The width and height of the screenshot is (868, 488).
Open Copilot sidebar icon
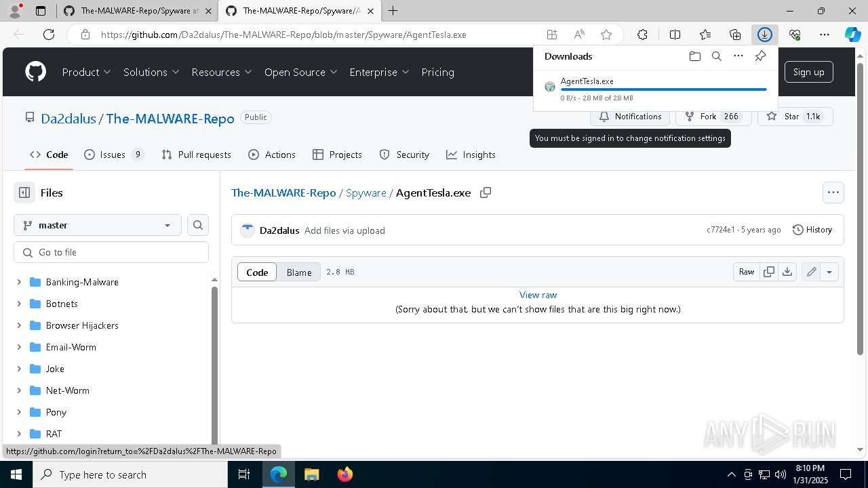[x=852, y=35]
